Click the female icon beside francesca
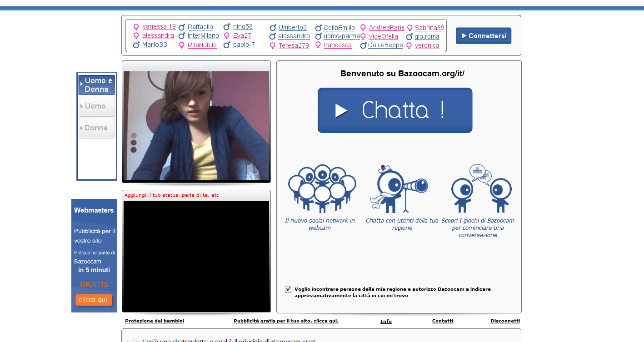This screenshot has width=644, height=342. (x=318, y=45)
